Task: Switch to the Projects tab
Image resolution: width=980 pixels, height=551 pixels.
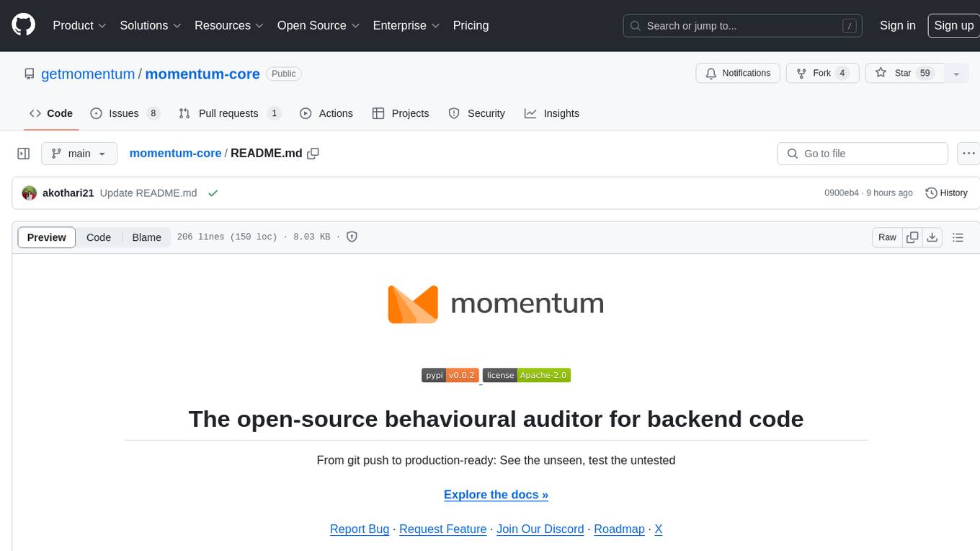Action: 401,113
